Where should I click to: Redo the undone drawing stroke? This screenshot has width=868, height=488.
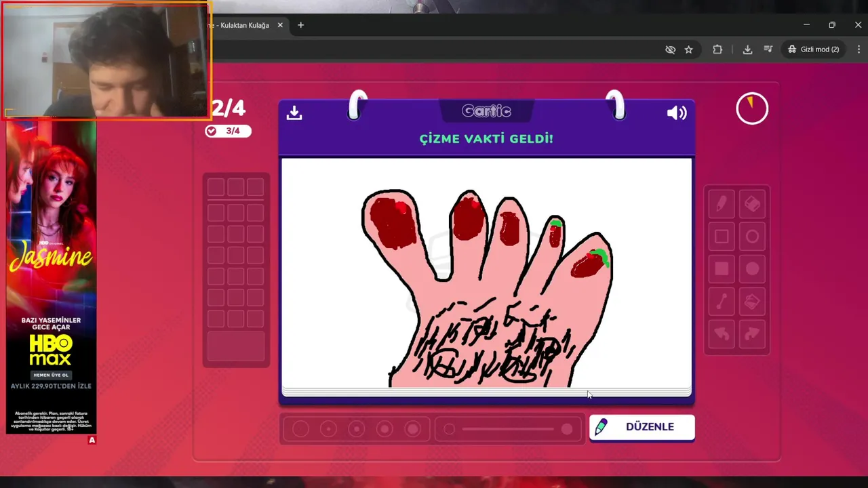[x=752, y=334]
